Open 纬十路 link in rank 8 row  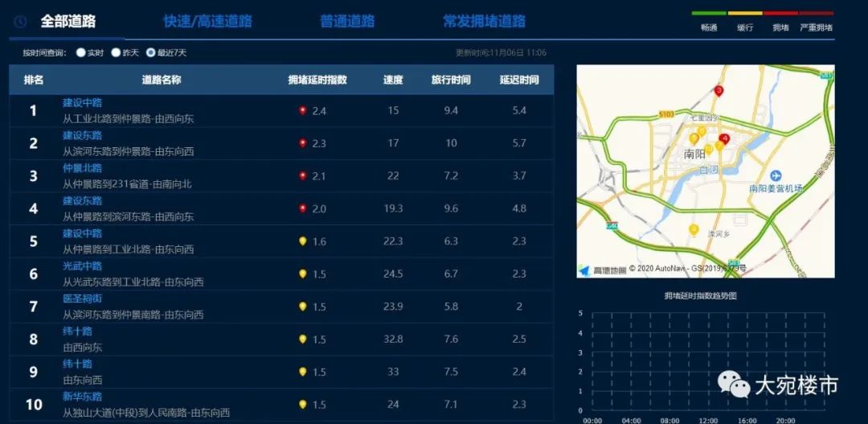click(x=77, y=331)
